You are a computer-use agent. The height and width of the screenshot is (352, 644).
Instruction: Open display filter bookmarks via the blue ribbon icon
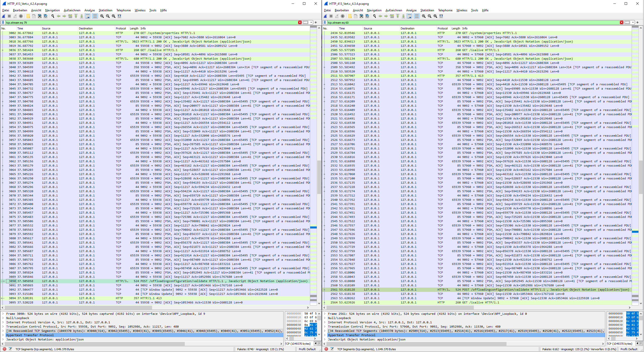tap(3, 22)
